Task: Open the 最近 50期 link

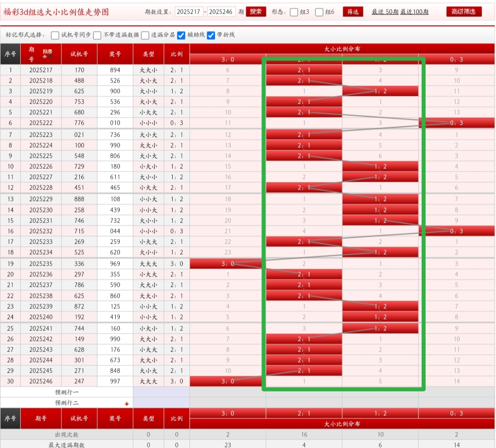Action: tap(384, 12)
